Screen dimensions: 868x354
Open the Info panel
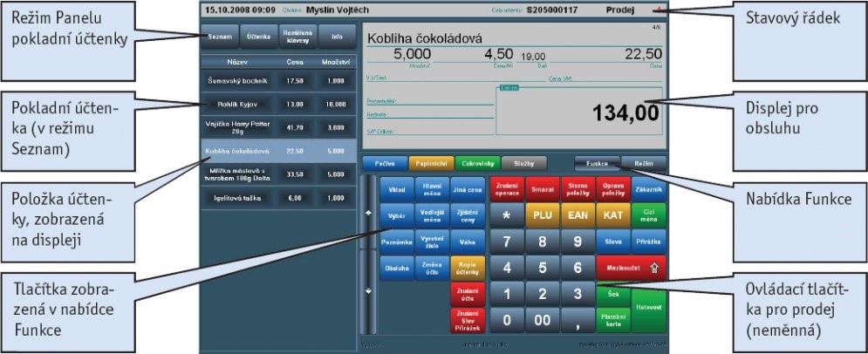[336, 37]
